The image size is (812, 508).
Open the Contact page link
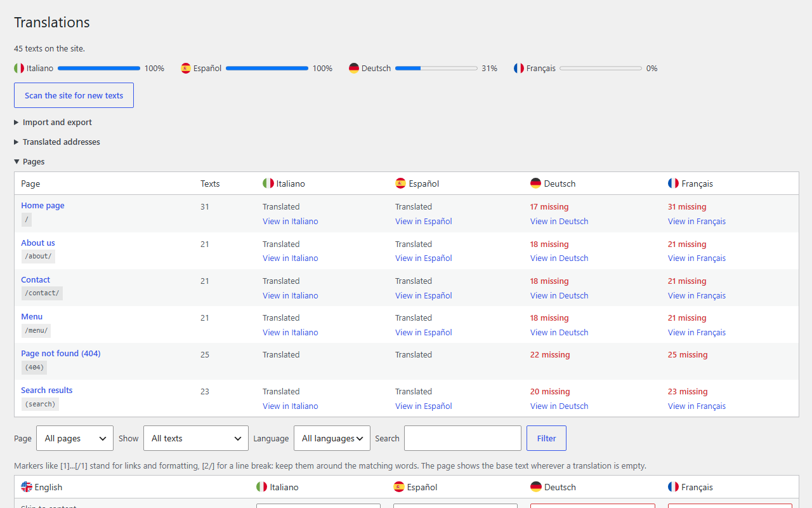pyautogui.click(x=36, y=279)
